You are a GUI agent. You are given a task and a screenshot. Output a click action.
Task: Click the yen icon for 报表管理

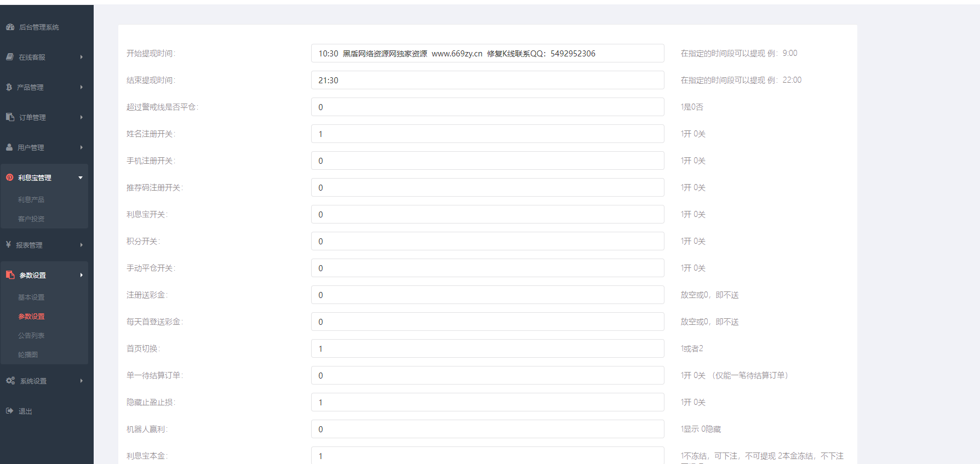pos(8,245)
